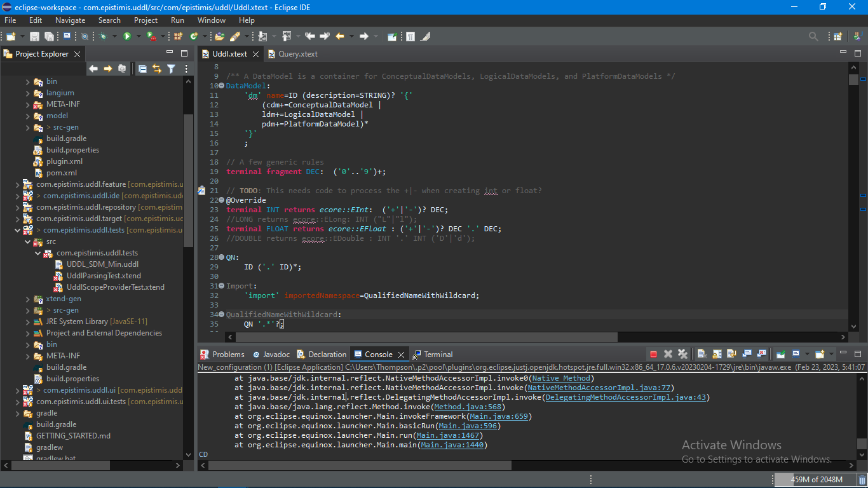Screen dimensions: 868x488
Task: Open the Window menu
Action: point(212,20)
